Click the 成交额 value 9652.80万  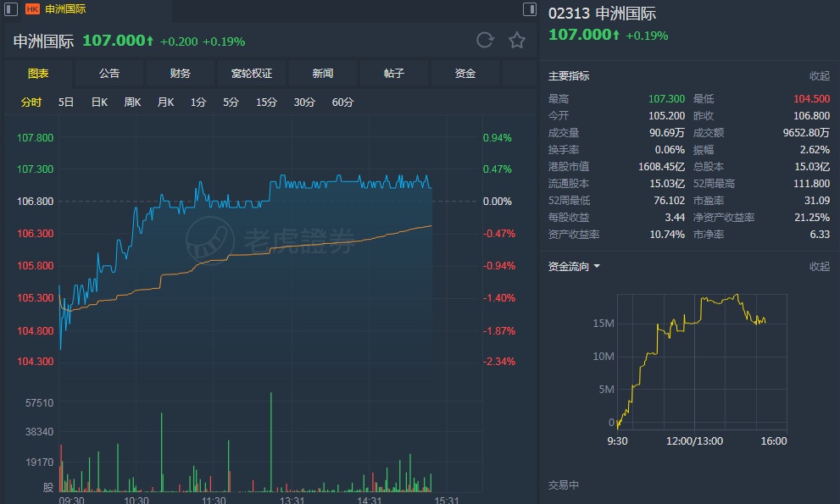click(806, 132)
